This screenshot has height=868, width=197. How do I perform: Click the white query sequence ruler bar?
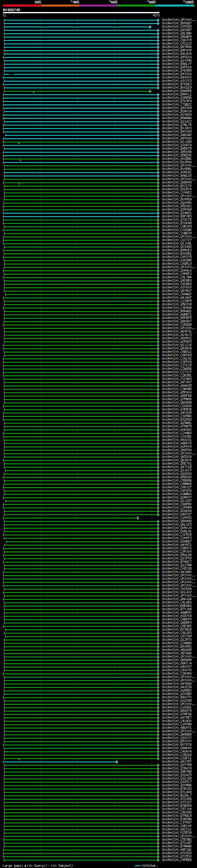pos(81,13)
